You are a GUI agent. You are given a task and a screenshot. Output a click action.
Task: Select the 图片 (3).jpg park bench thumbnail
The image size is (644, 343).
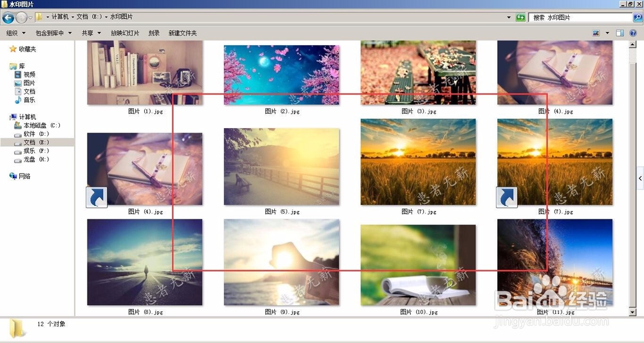tap(418, 73)
